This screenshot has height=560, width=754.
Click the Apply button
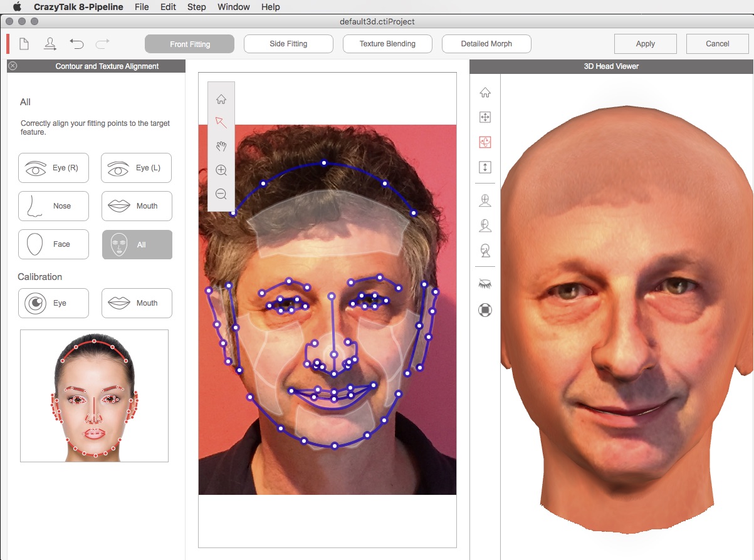(645, 44)
